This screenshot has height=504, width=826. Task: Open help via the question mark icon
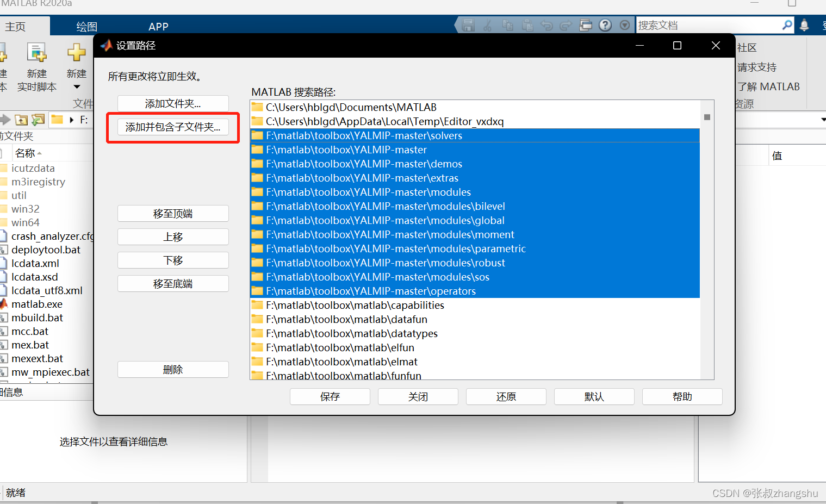tap(605, 25)
